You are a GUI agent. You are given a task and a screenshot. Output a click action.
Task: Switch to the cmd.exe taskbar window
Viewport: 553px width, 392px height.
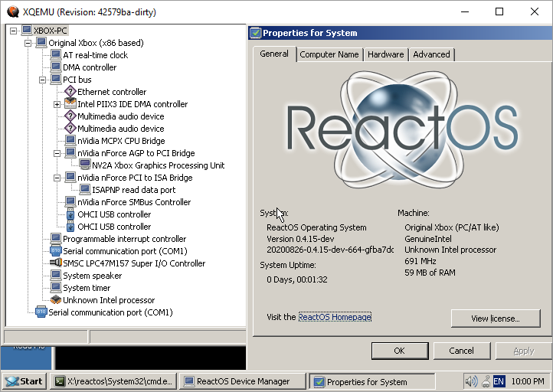(113, 381)
